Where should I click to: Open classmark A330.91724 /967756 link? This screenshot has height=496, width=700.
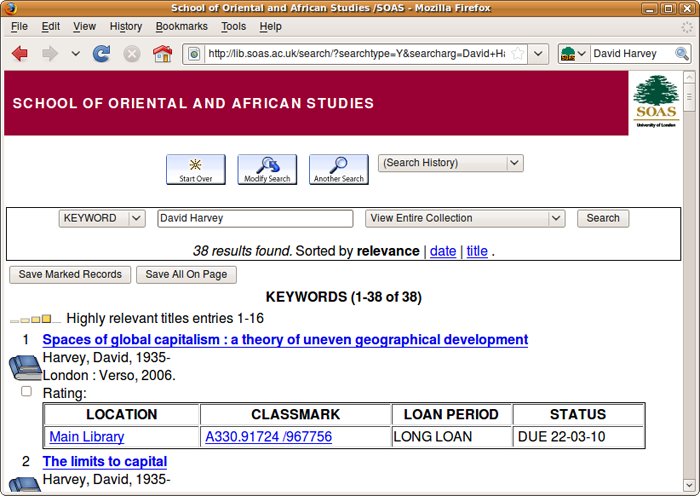coord(268,437)
